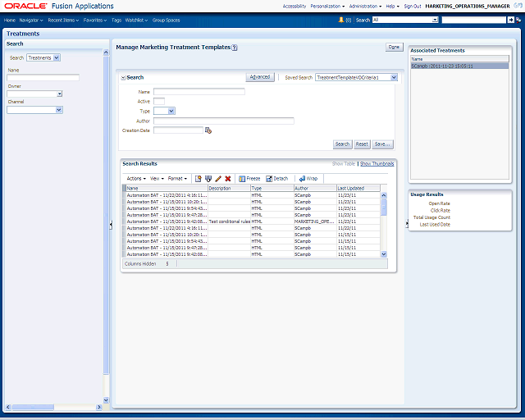
Task: Open the Recent Items menu
Action: click(x=63, y=21)
